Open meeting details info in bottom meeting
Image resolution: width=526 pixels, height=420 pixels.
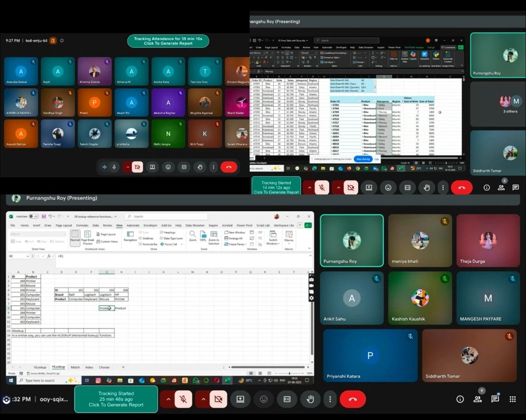click(x=460, y=399)
